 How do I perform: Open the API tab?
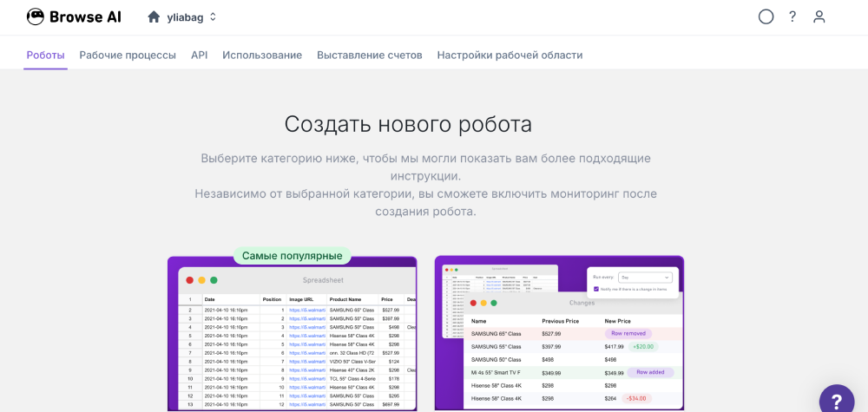[x=200, y=56]
